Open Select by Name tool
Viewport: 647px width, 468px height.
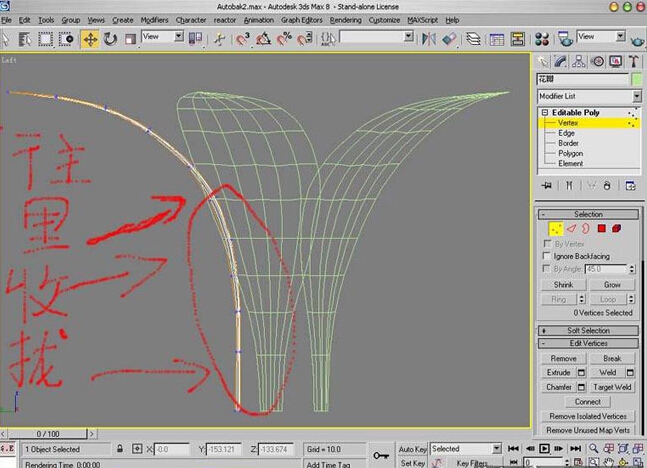tap(25, 39)
